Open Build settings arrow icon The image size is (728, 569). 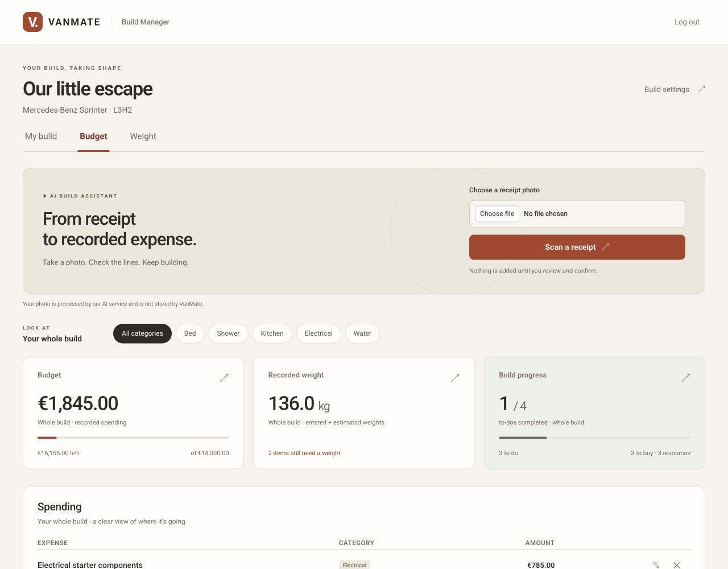click(x=701, y=89)
